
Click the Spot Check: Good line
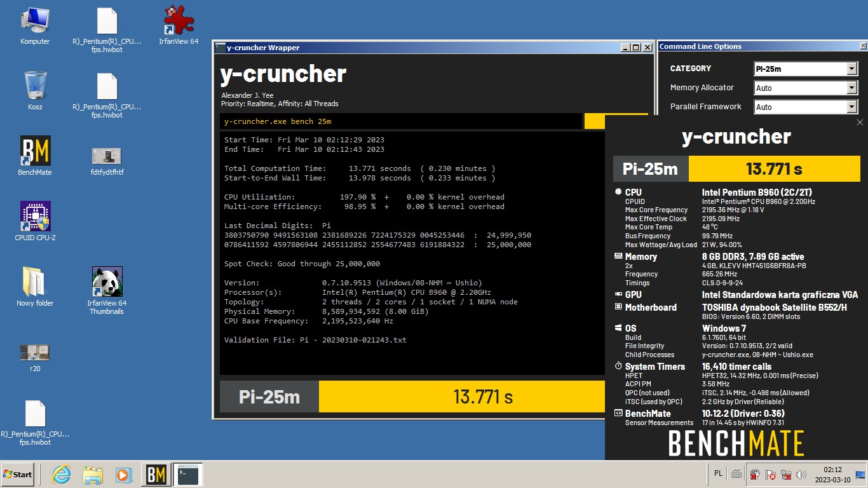(x=302, y=264)
